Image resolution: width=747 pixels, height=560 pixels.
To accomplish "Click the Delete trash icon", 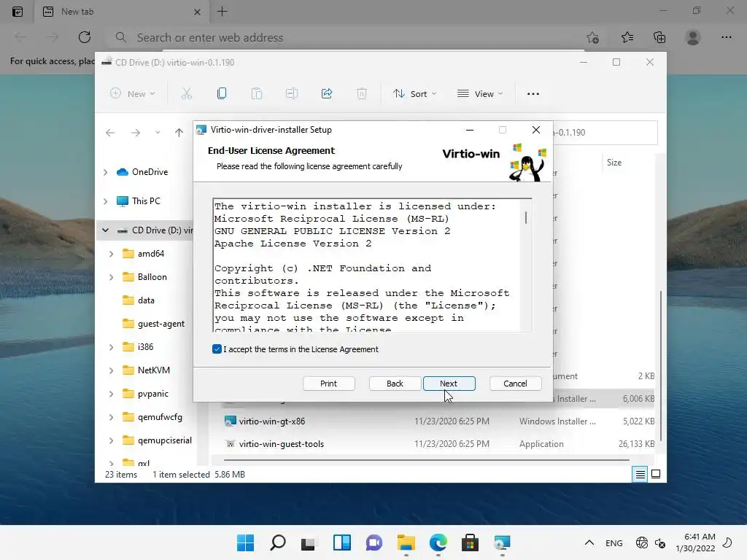I will tap(362, 94).
